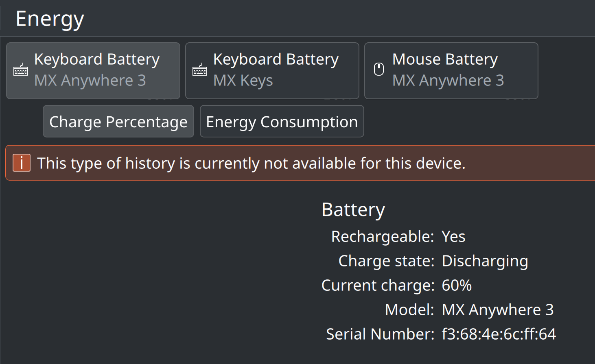The height and width of the screenshot is (364, 595).
Task: Click the Battery section heading
Action: (x=353, y=210)
